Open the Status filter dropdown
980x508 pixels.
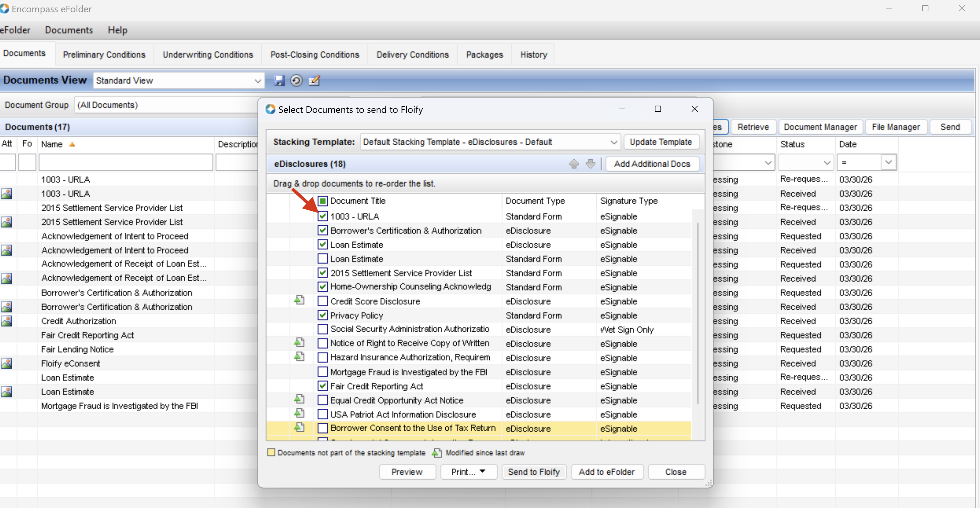pos(827,163)
